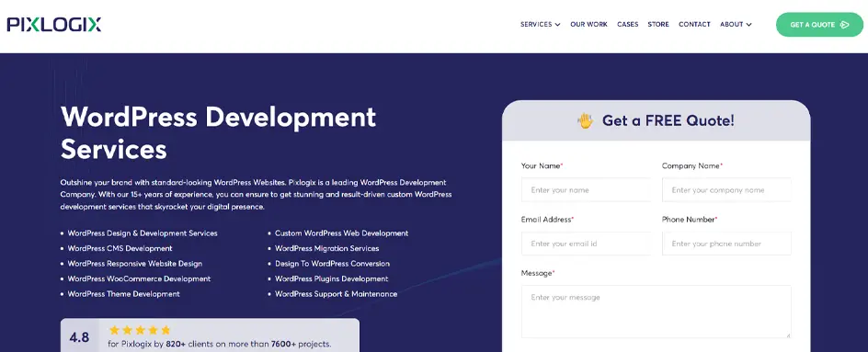
Task: Focus the Company Name input field
Action: (x=726, y=190)
